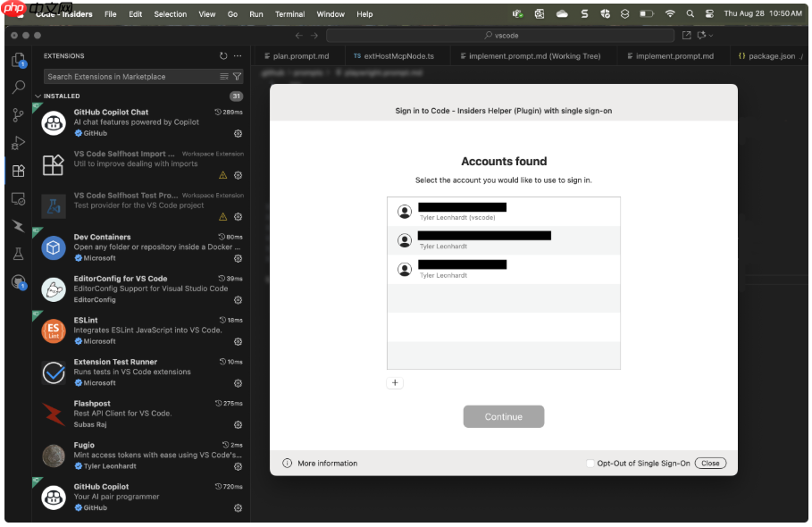The image size is (812, 527).
Task: Click the Filter Extensions funnel icon
Action: point(238,77)
